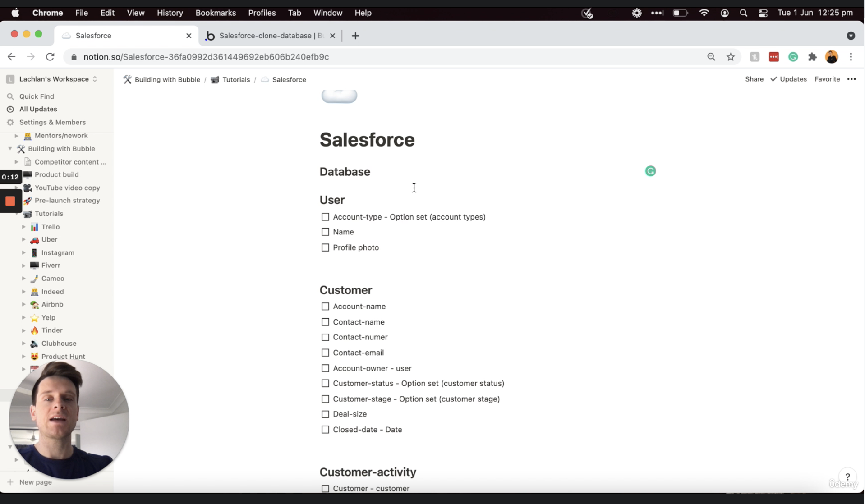Create a New page from sidebar
The height and width of the screenshot is (504, 865).
point(35,482)
